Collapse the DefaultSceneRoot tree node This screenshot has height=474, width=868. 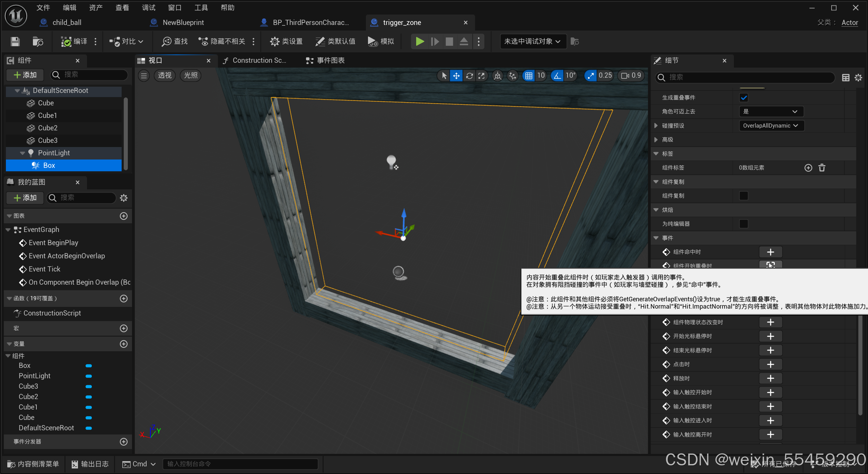point(17,91)
